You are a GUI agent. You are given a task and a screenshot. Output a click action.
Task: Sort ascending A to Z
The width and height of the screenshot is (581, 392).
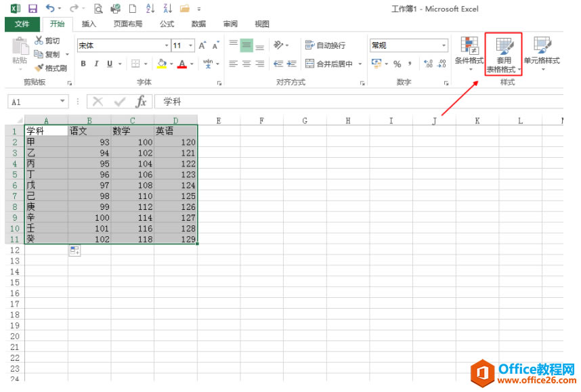pyautogui.click(x=150, y=8)
